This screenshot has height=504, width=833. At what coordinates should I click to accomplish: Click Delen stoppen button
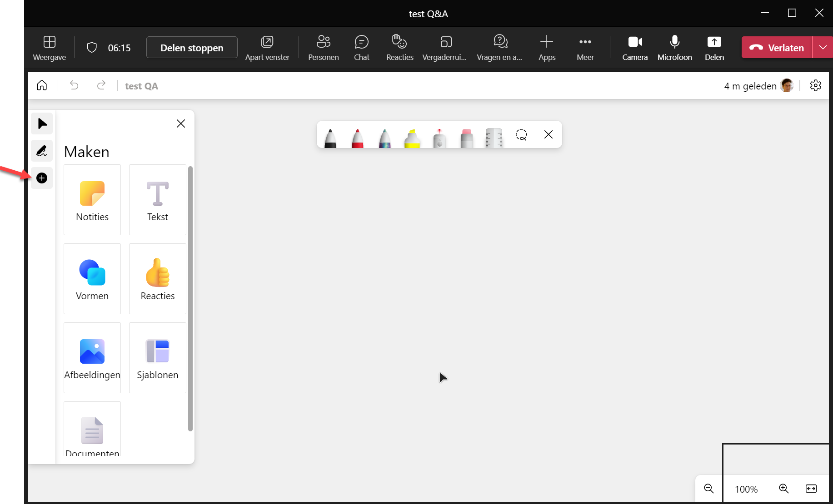click(192, 48)
